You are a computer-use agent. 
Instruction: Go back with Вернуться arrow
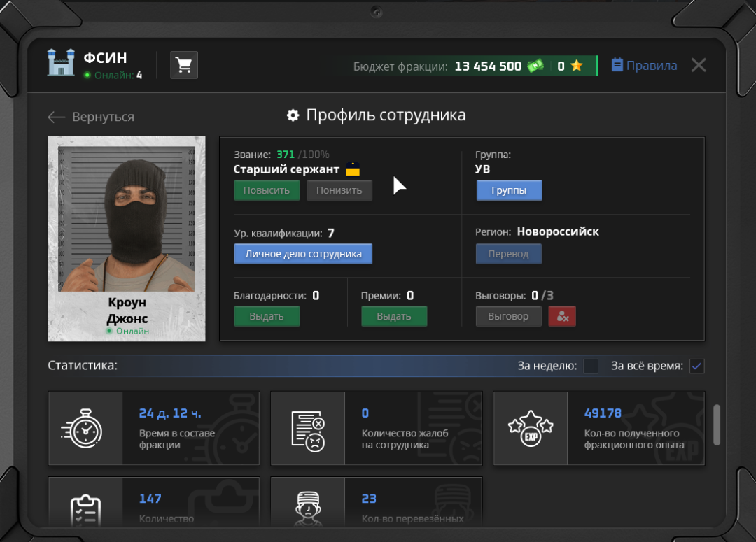tap(91, 117)
